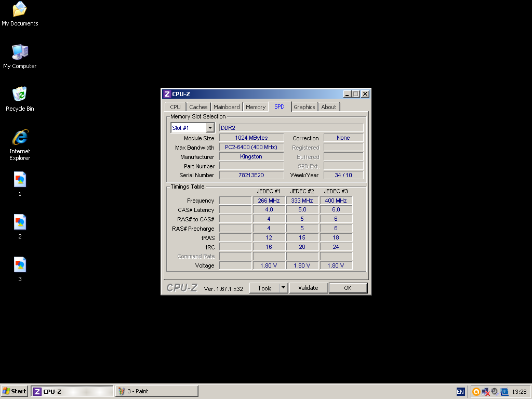Click the CAS# Latency 5.0 cell
This screenshot has width=532, height=399.
[302, 210]
